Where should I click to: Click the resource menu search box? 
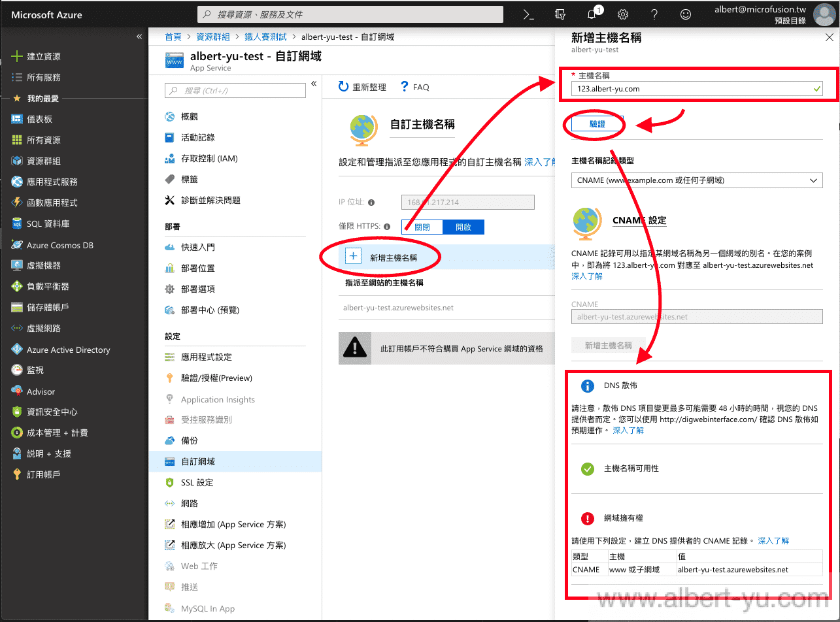235,90
